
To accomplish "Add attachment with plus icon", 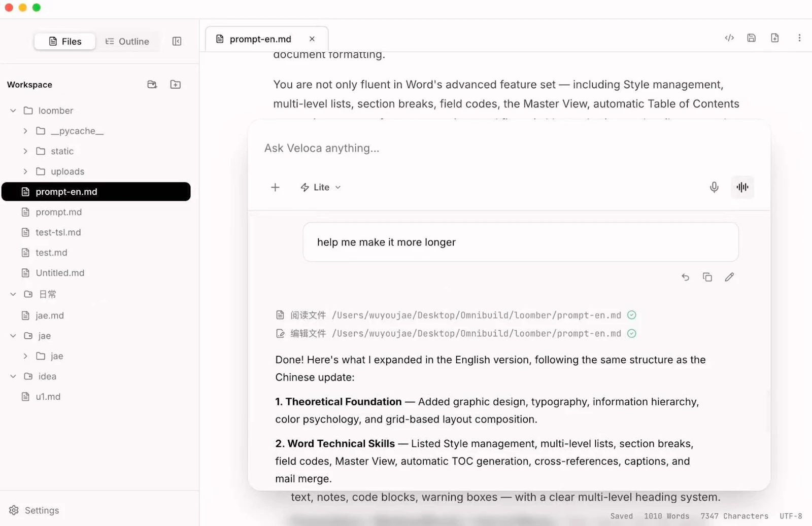I will pos(275,187).
